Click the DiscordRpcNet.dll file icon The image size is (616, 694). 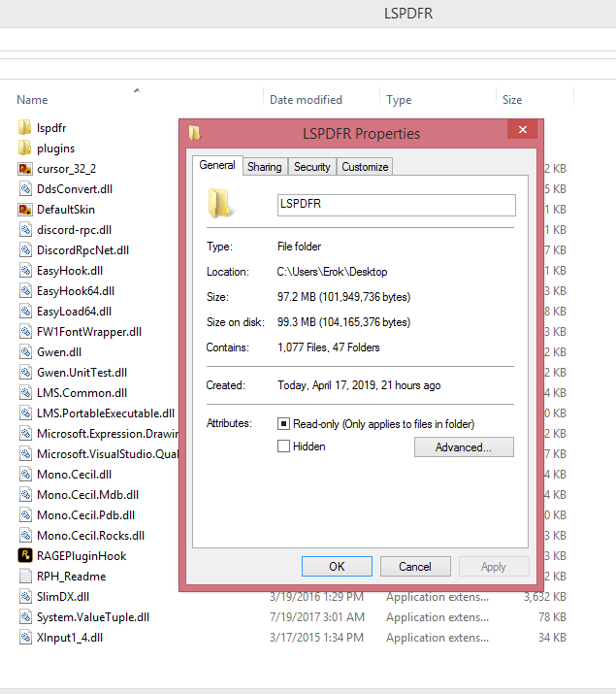tap(25, 250)
